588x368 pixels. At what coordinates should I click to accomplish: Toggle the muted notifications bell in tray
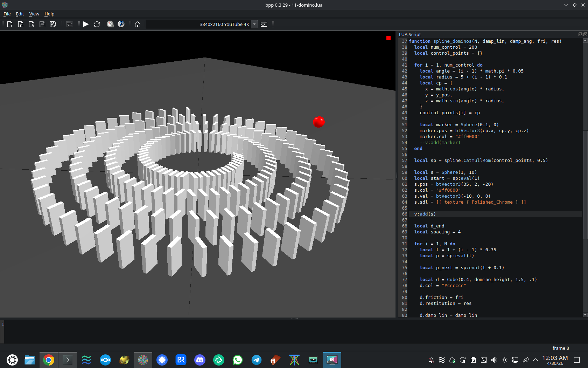click(432, 360)
